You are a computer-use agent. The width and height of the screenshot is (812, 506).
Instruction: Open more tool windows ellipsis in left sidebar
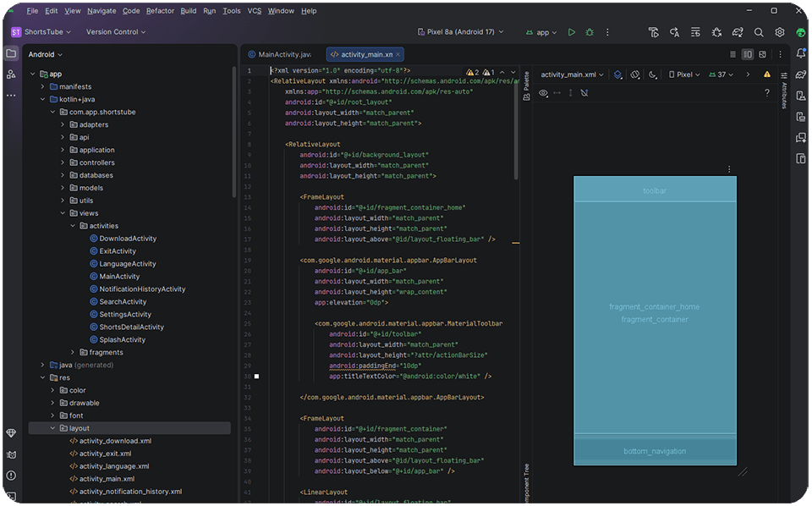click(11, 96)
